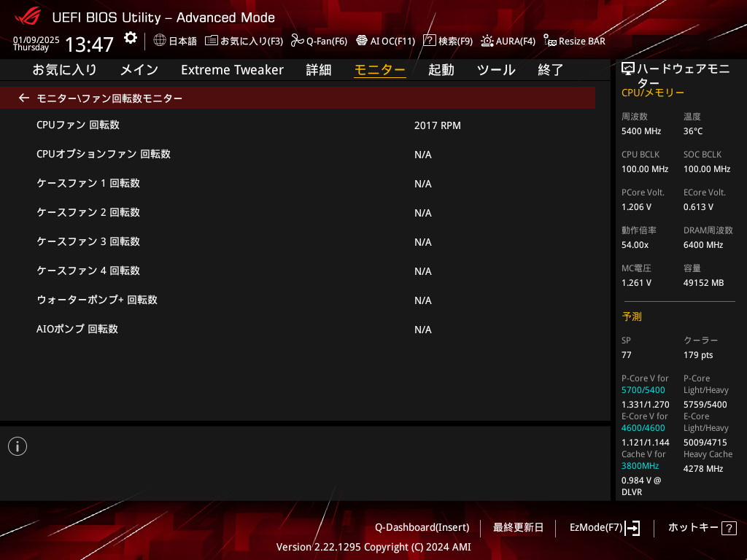Click the settings gear icon beside the clock
The width and height of the screenshot is (747, 560).
(130, 38)
